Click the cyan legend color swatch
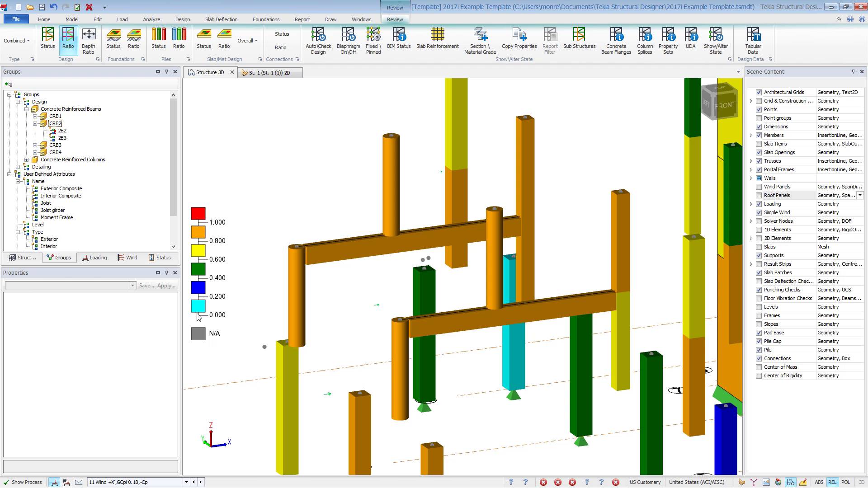The image size is (868, 488). pos(198,306)
